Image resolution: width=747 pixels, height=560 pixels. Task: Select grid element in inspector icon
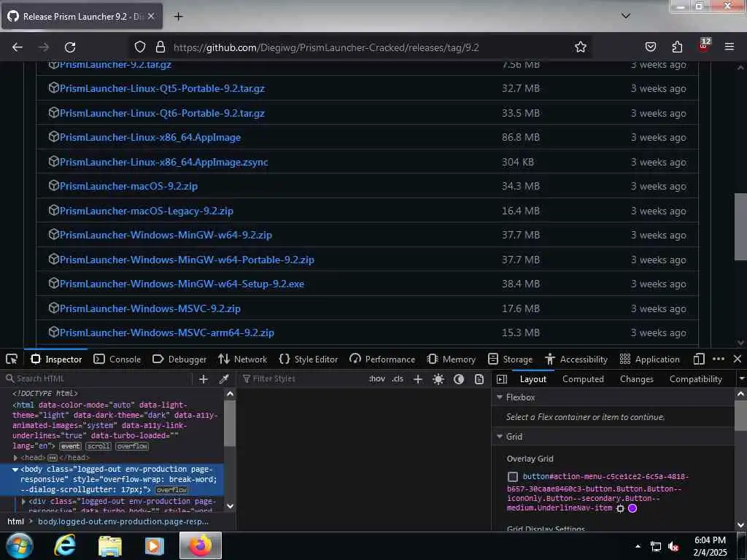coord(620,508)
